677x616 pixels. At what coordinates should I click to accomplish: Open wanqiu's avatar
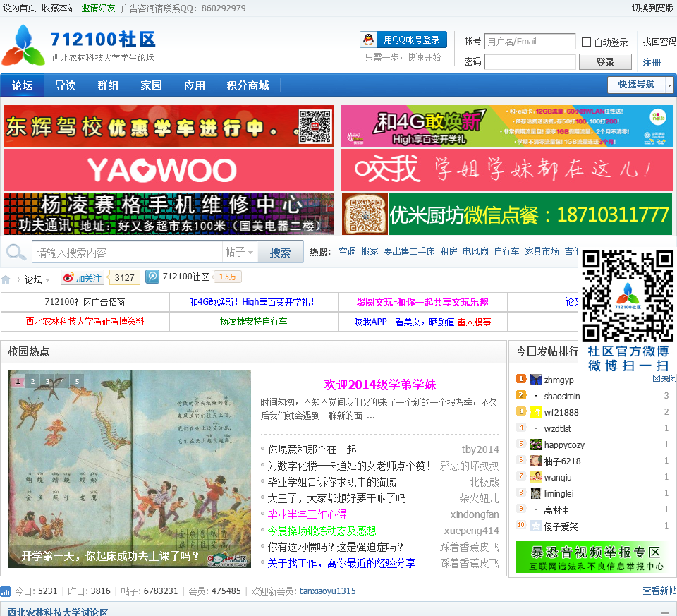point(536,477)
